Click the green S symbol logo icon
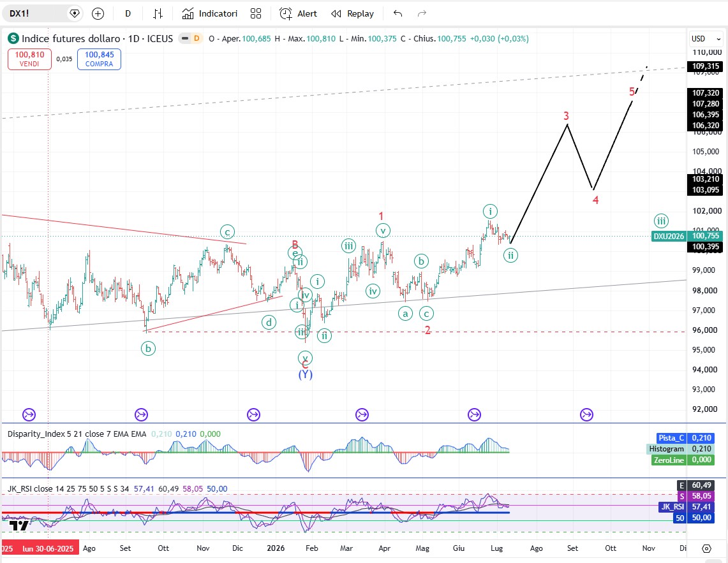 (13, 38)
